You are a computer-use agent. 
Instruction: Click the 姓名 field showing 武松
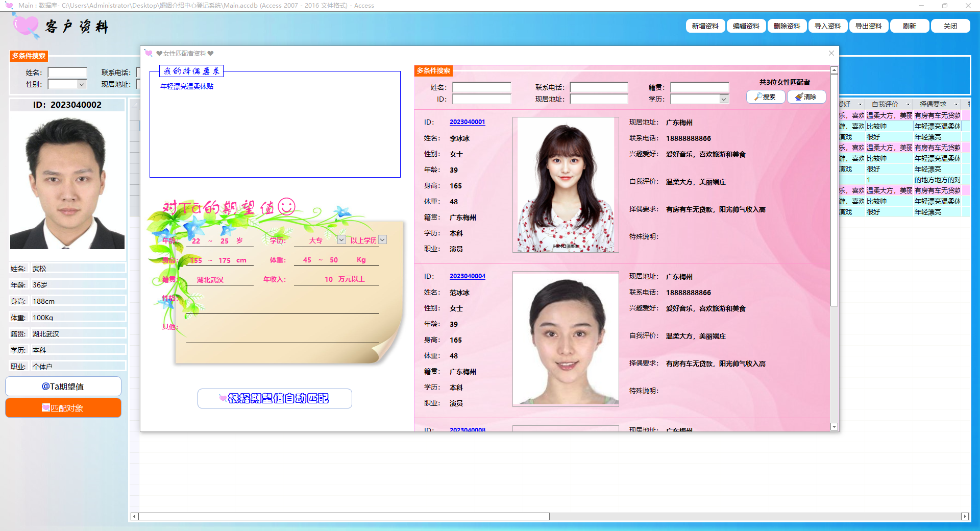(x=78, y=269)
